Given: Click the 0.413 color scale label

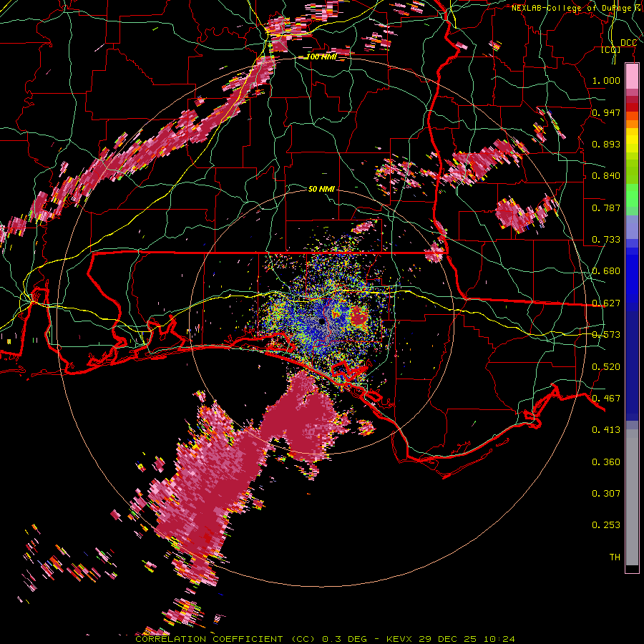Looking at the screenshot, I should pyautogui.click(x=606, y=430).
